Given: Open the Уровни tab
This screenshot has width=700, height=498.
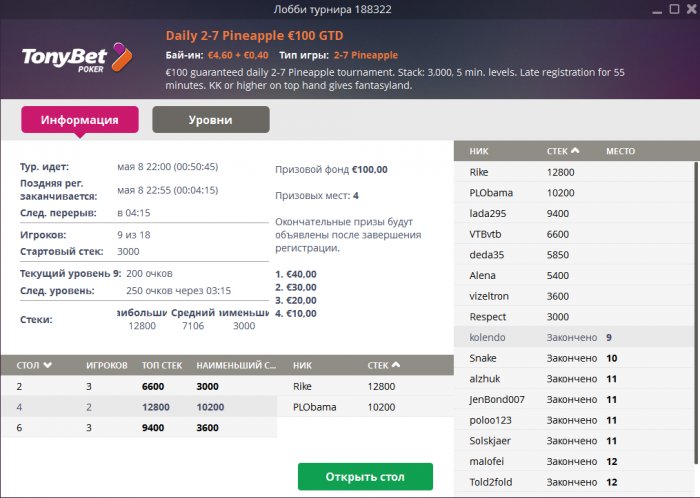Looking at the screenshot, I should click(210, 120).
